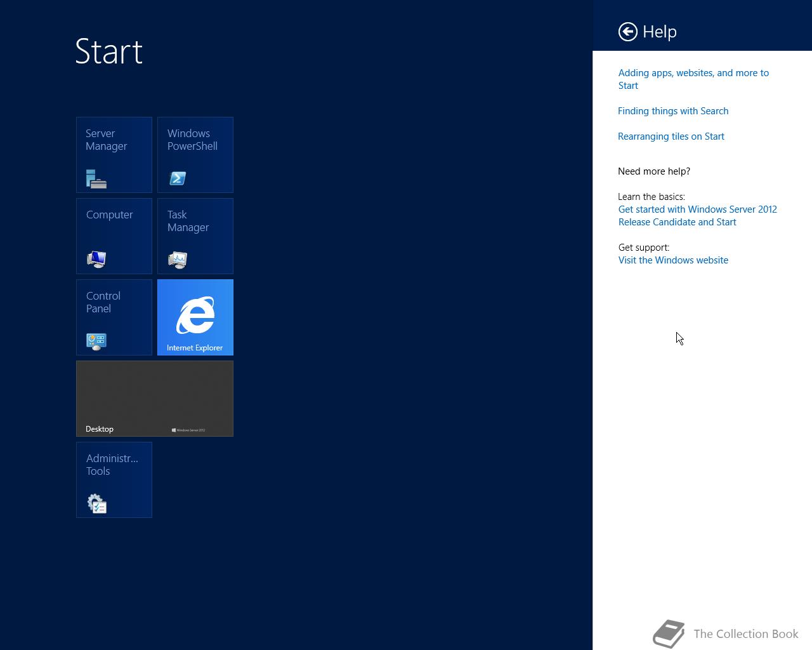The height and width of the screenshot is (650, 812).
Task: Click the 'Help' panel title
Action: coord(660,32)
